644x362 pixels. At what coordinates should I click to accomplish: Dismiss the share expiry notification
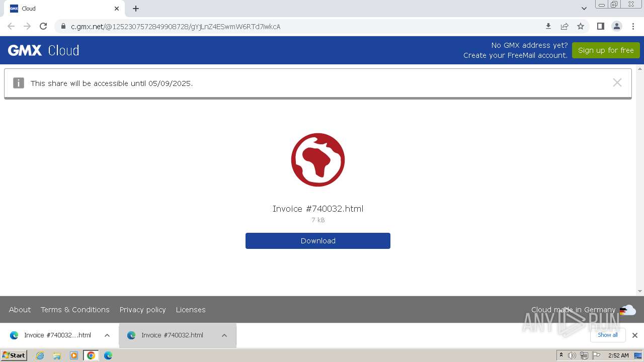tap(617, 82)
